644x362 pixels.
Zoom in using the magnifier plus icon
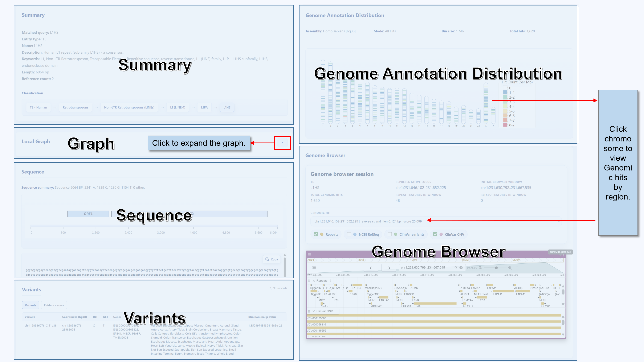coord(510,268)
